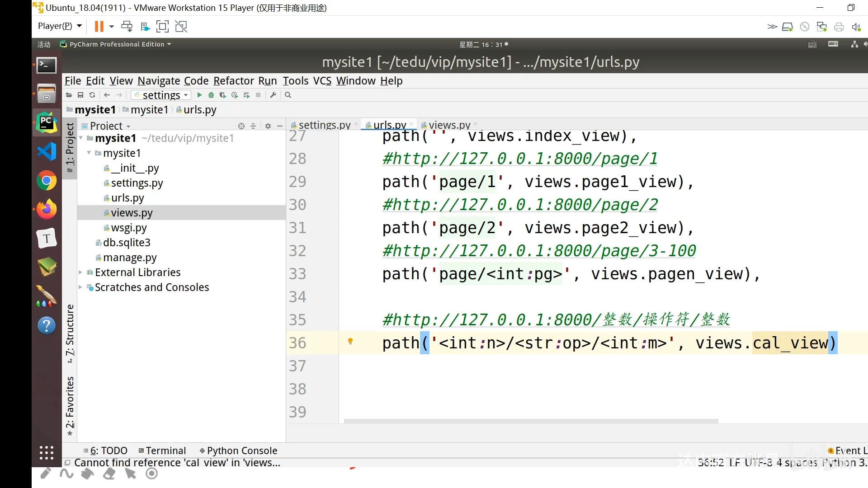This screenshot has width=868, height=488.
Task: Toggle the 1: Project tool window
Action: pyautogui.click(x=70, y=147)
